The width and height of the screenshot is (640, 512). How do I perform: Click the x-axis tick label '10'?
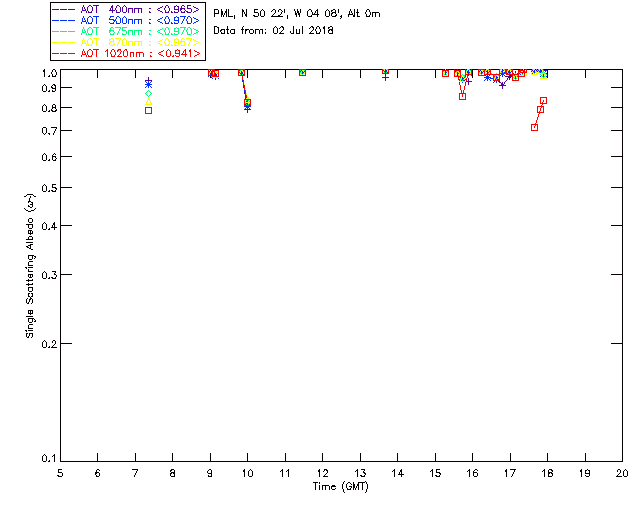tap(247, 473)
